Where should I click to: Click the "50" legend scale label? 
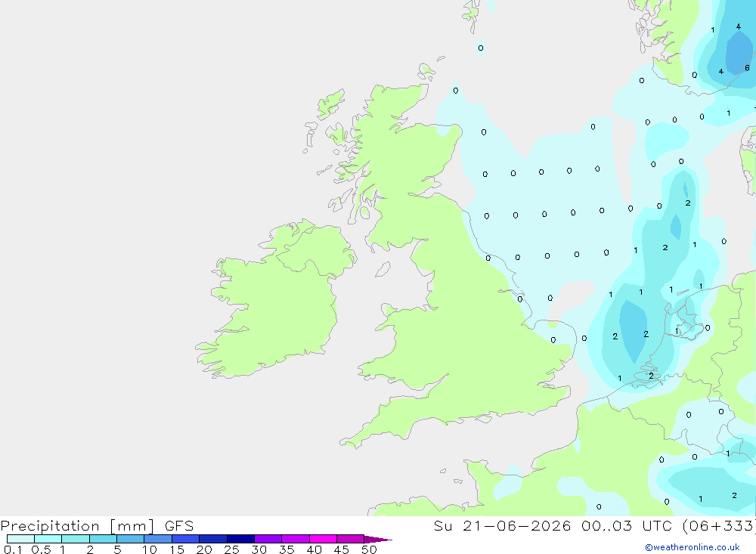click(x=370, y=549)
